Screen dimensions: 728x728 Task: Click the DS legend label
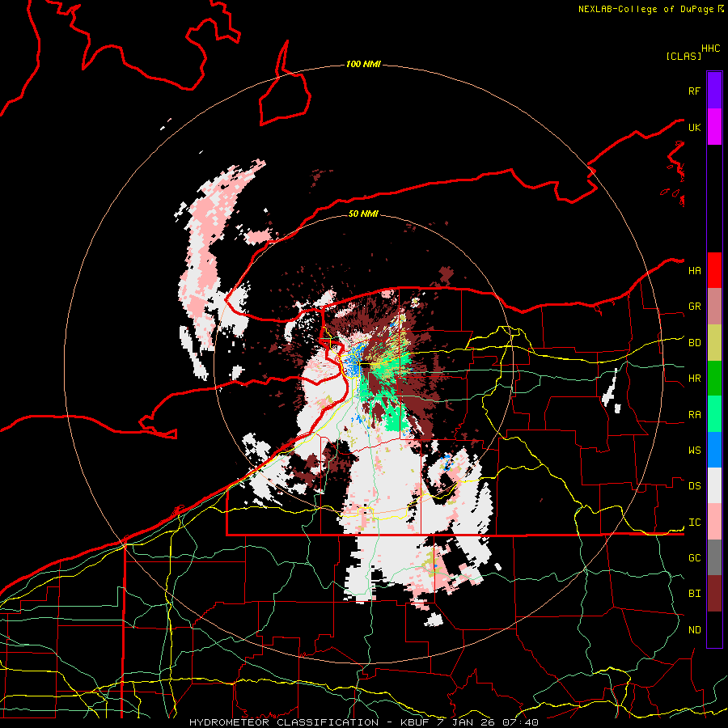pos(694,485)
